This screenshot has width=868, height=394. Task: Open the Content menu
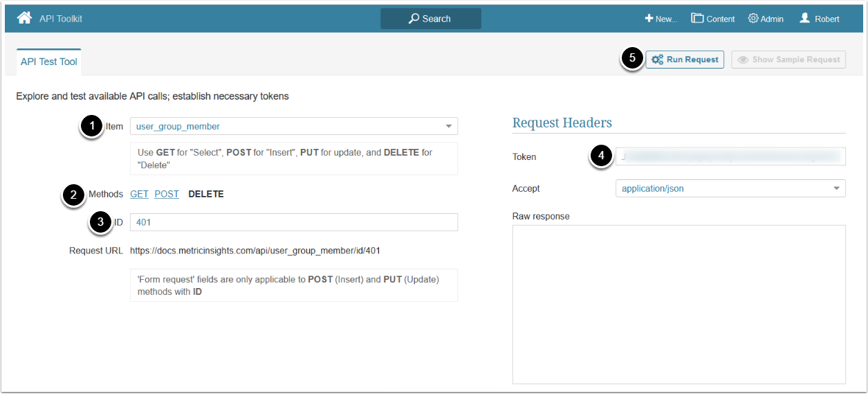point(713,19)
